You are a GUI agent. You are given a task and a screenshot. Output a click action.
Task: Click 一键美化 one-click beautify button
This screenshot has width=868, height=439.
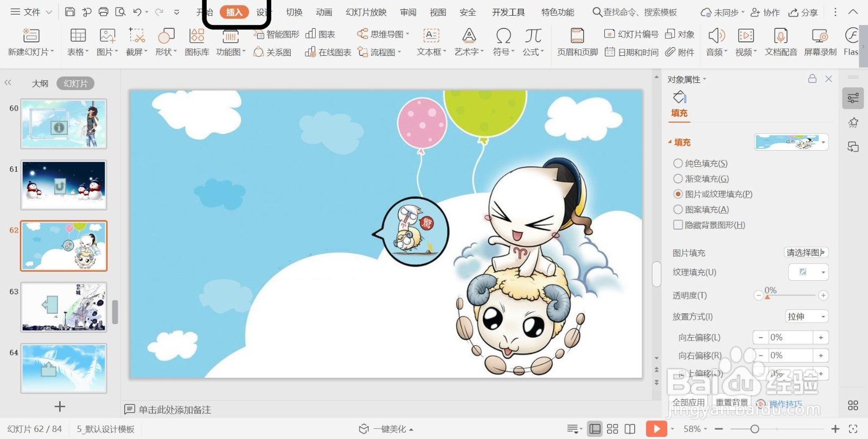click(x=386, y=429)
